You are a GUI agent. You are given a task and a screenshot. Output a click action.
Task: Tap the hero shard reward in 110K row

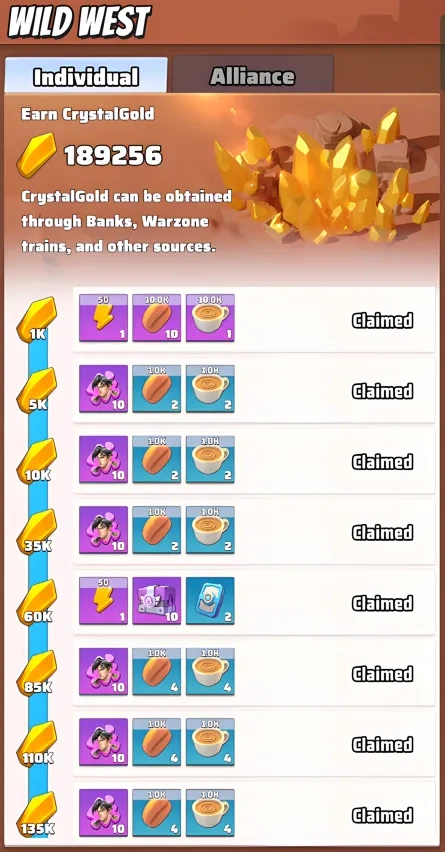coord(103,742)
